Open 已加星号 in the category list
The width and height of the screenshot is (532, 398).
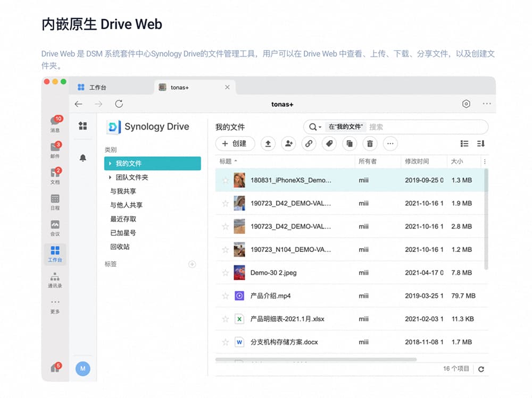pyautogui.click(x=123, y=233)
